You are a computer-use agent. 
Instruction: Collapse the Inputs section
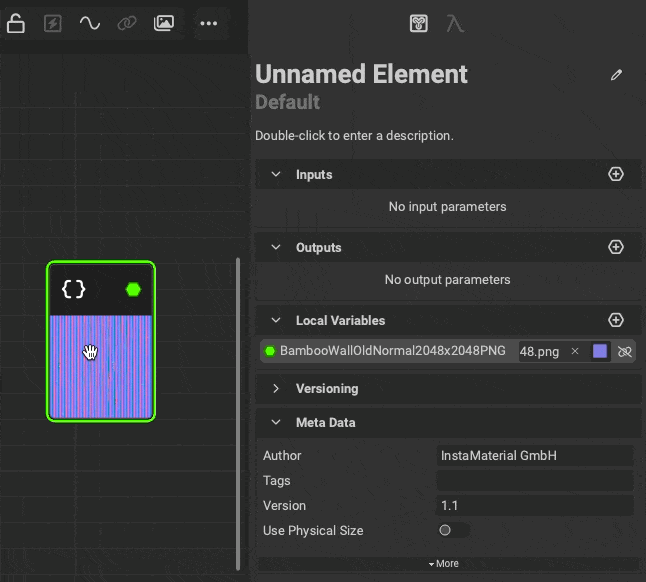point(276,174)
